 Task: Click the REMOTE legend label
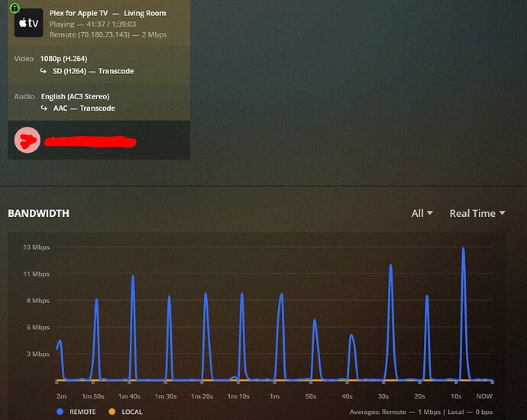click(x=82, y=412)
